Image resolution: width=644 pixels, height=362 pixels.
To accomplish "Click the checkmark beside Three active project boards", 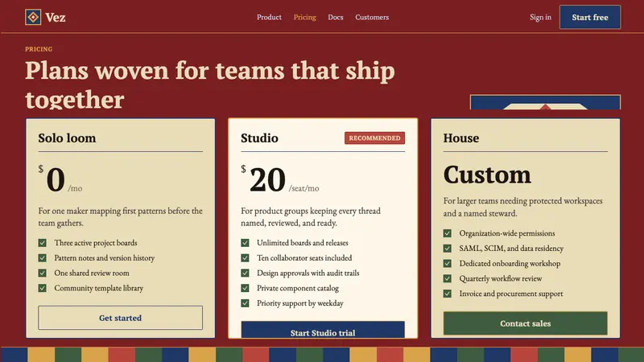I will coord(43,243).
